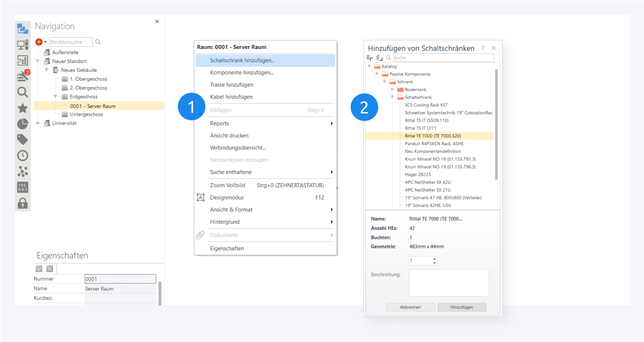Click the padlock icon in the sidebar

coord(22,203)
